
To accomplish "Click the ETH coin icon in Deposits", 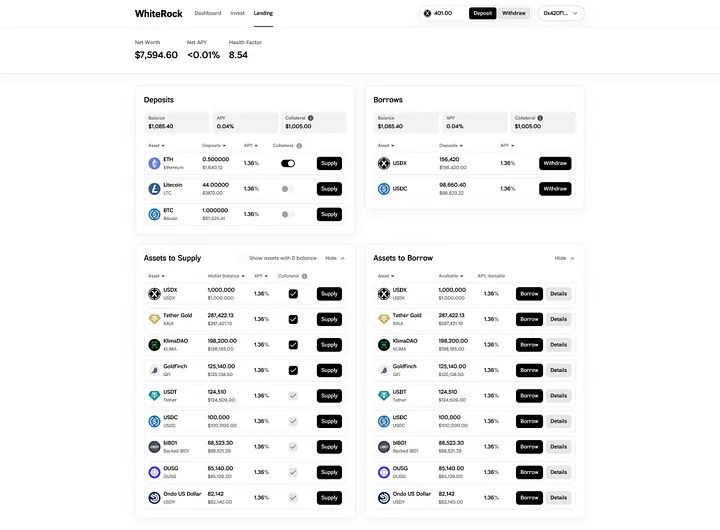I will click(x=154, y=163).
